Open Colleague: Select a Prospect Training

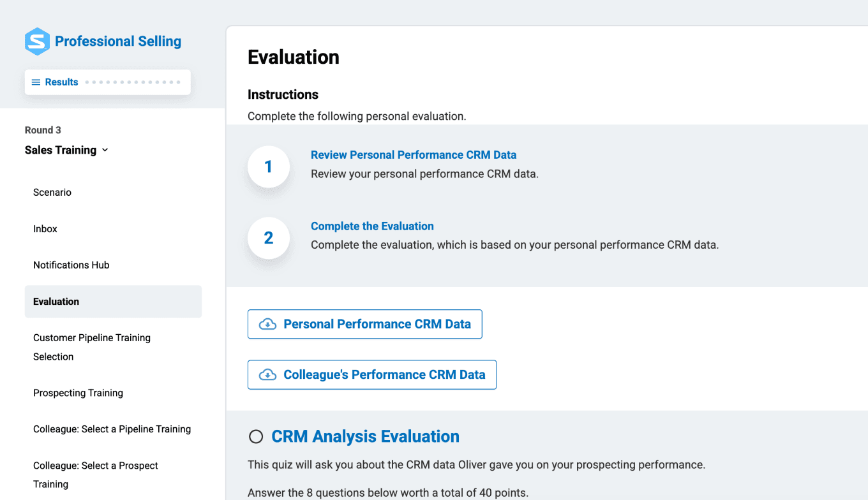point(96,474)
